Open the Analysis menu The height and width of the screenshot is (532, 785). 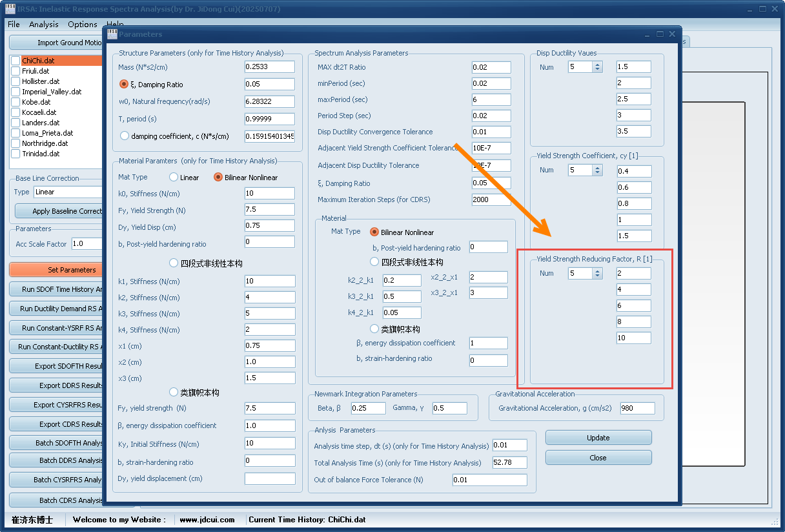coord(44,25)
